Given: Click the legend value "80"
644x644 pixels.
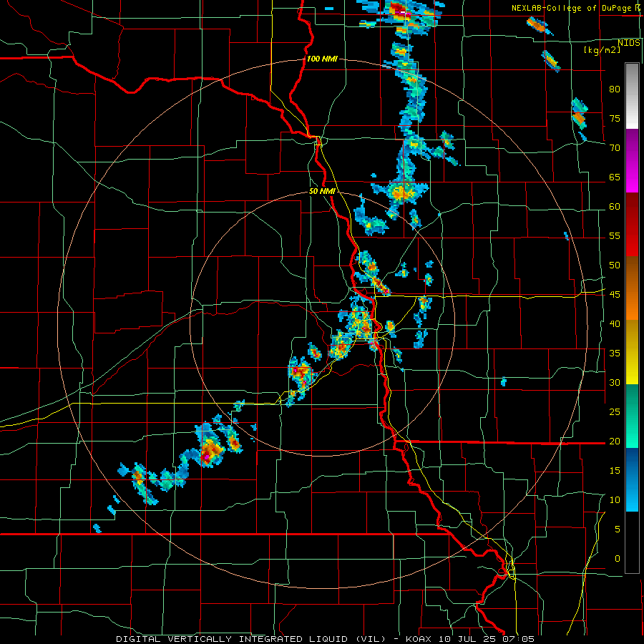Looking at the screenshot, I should coord(615,89).
